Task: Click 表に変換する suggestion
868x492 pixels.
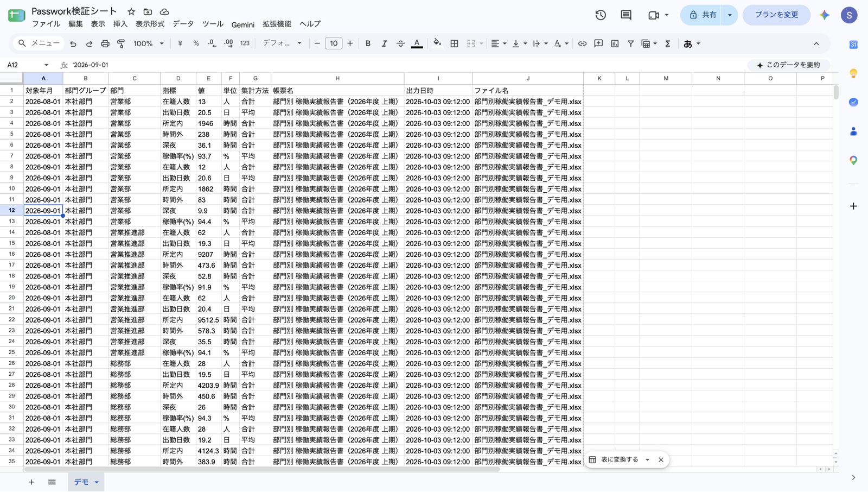Action: tap(614, 460)
